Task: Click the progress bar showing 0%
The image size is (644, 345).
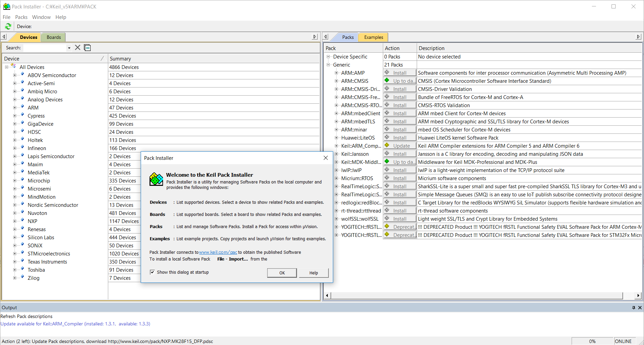Action: [592, 341]
